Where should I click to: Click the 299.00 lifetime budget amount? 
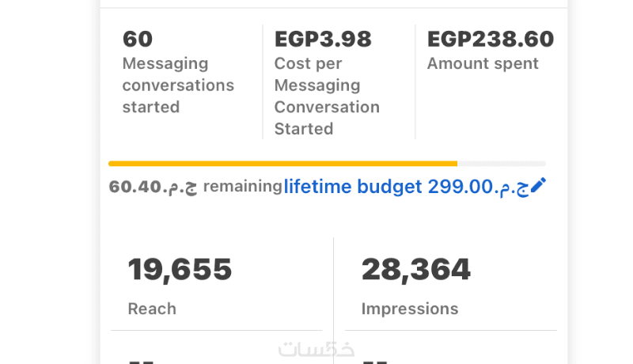pos(461,187)
